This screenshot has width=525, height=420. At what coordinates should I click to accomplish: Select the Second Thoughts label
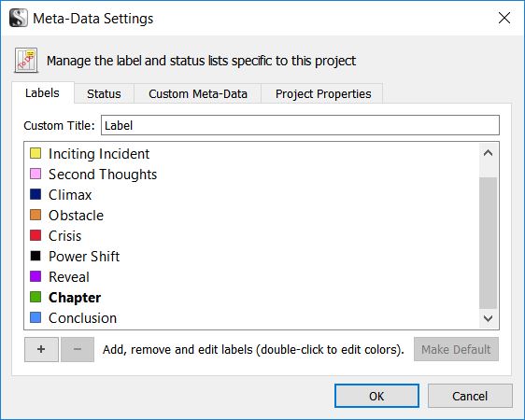pyautogui.click(x=103, y=175)
